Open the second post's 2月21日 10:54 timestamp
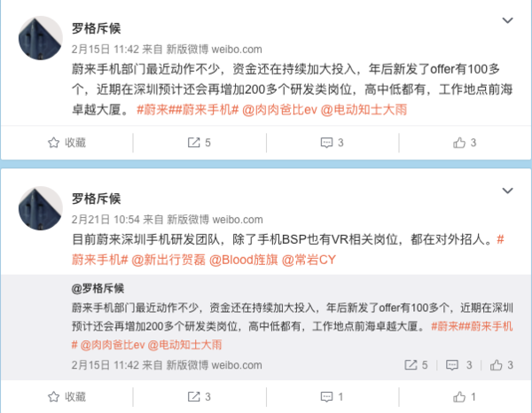 pos(106,220)
